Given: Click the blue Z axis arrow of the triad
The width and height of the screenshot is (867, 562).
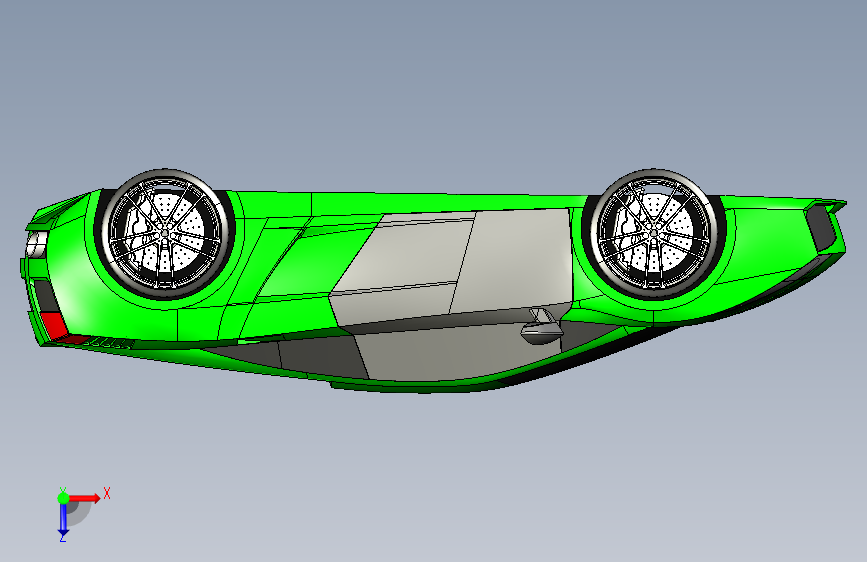Looking at the screenshot, I should point(63,521).
